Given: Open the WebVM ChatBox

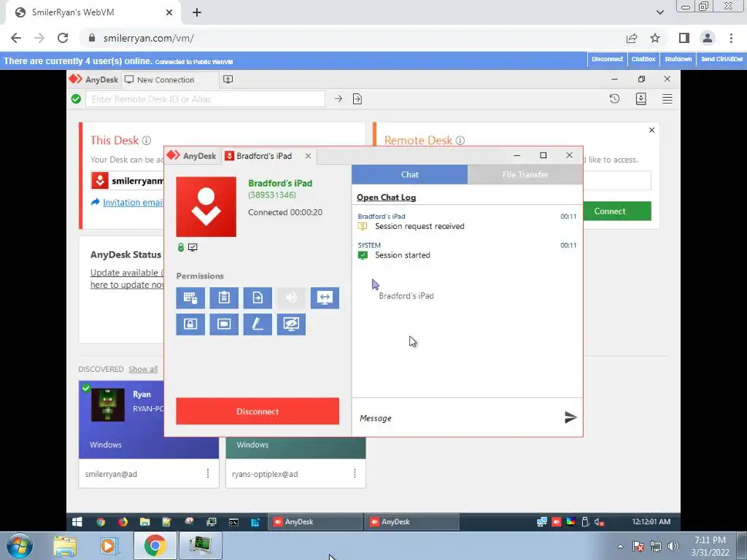Looking at the screenshot, I should (x=643, y=60).
